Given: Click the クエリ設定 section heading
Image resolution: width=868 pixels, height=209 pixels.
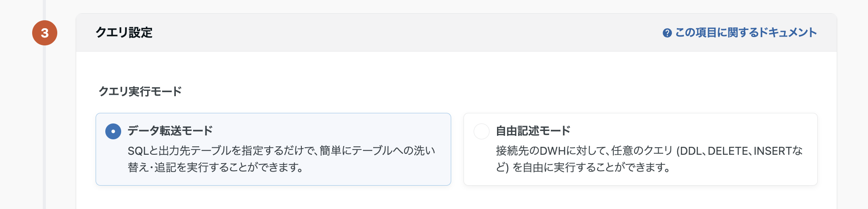Looking at the screenshot, I should (124, 33).
